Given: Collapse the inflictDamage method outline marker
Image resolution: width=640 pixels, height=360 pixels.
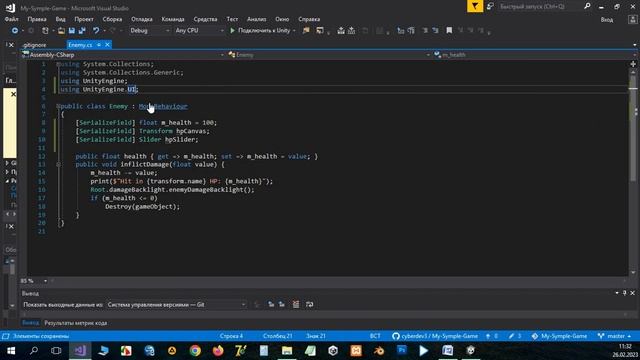Looking at the screenshot, I should click(x=58, y=164).
